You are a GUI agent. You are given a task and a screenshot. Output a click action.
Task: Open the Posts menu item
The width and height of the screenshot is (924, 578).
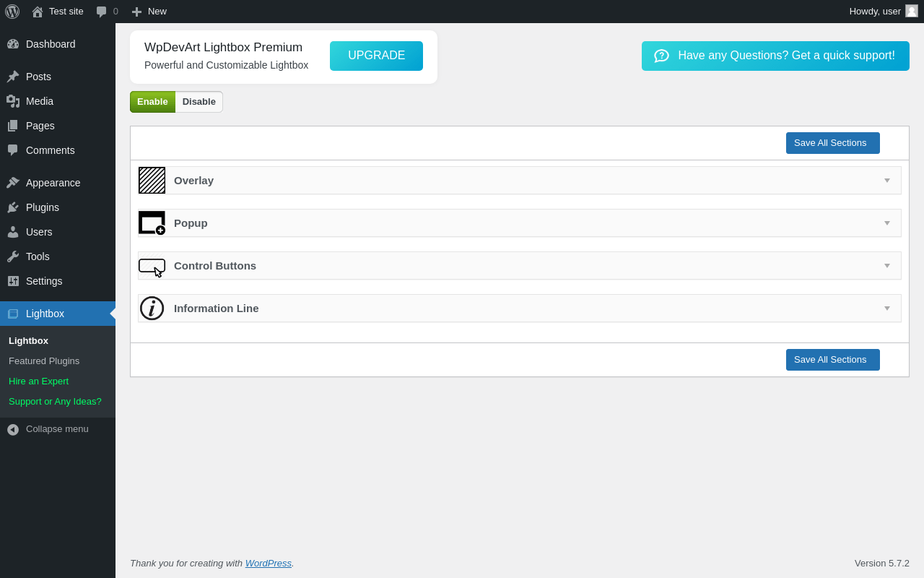point(58,77)
